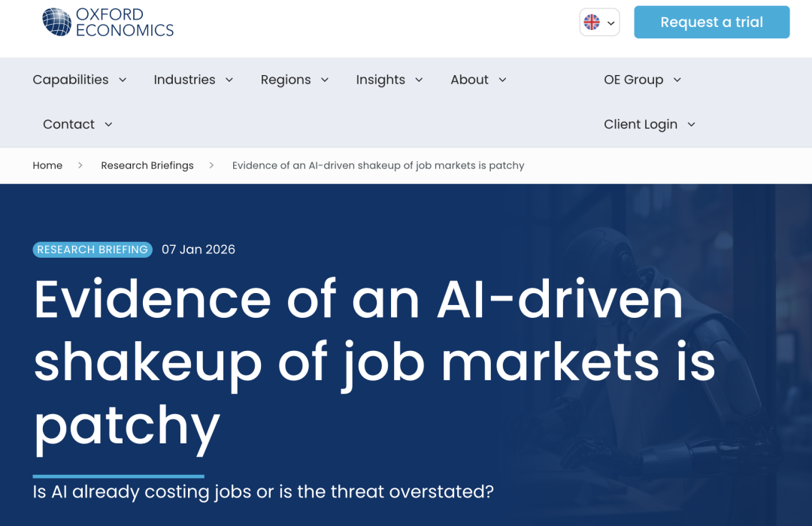The width and height of the screenshot is (812, 526).
Task: Expand the chevron next to Contact
Action: pyautogui.click(x=108, y=124)
